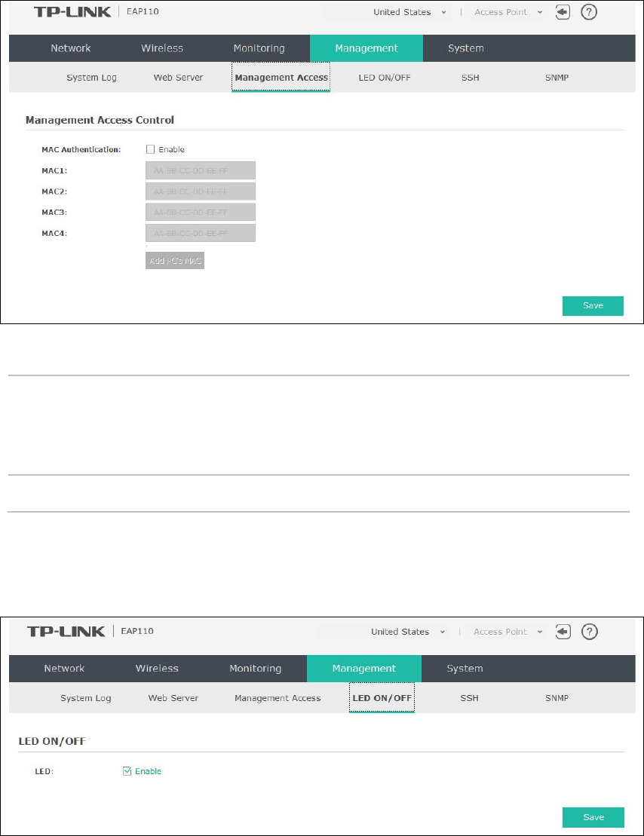The width and height of the screenshot is (644, 836).
Task: Click Save in the LED ON/OFF page
Action: point(593,817)
